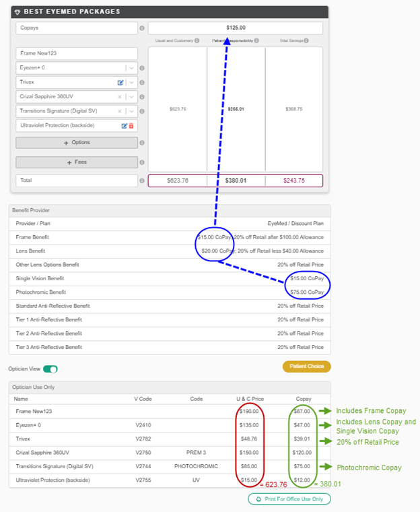Expand the Eyezen+ 0 dropdown
Image resolution: width=420 pixels, height=512 pixels.
point(131,68)
